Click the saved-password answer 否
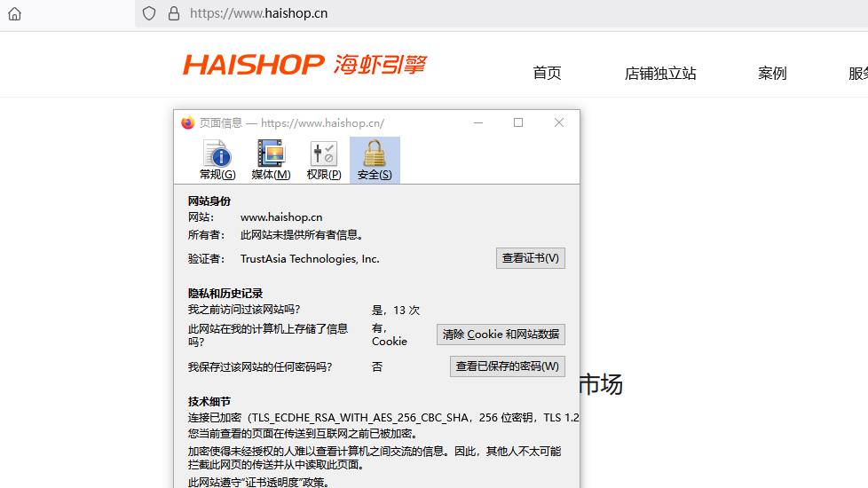The image size is (868, 488). [x=377, y=366]
